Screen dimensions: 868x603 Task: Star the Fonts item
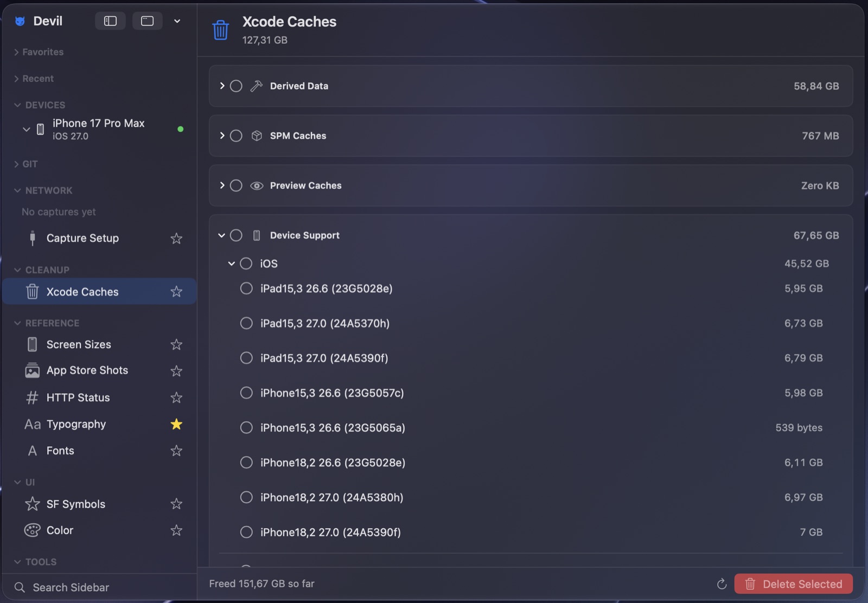tap(176, 451)
